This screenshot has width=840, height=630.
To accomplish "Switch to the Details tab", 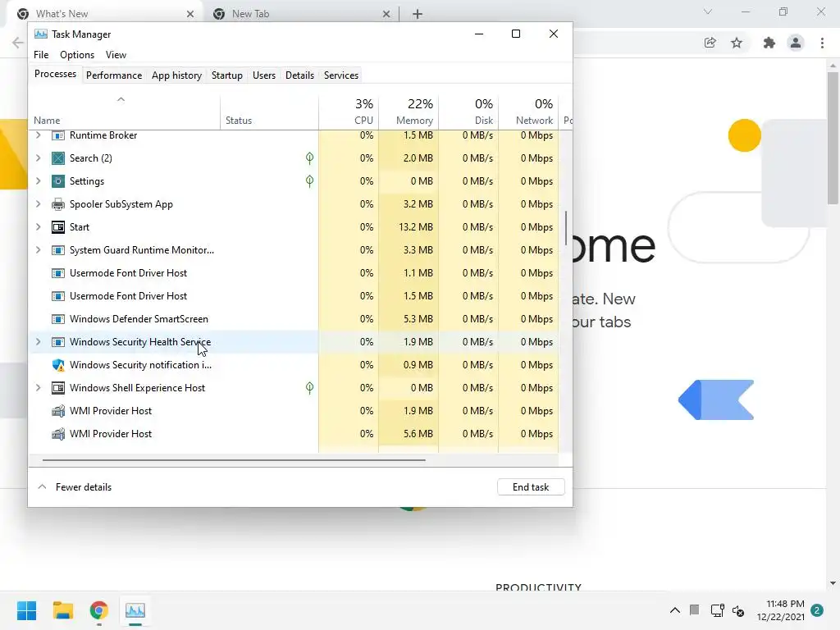I will coord(299,75).
